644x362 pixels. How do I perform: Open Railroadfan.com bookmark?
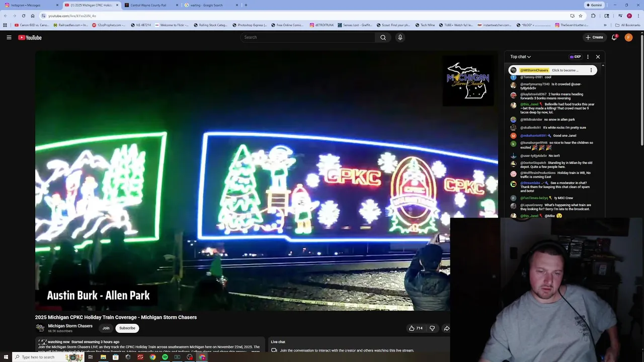(x=70, y=25)
